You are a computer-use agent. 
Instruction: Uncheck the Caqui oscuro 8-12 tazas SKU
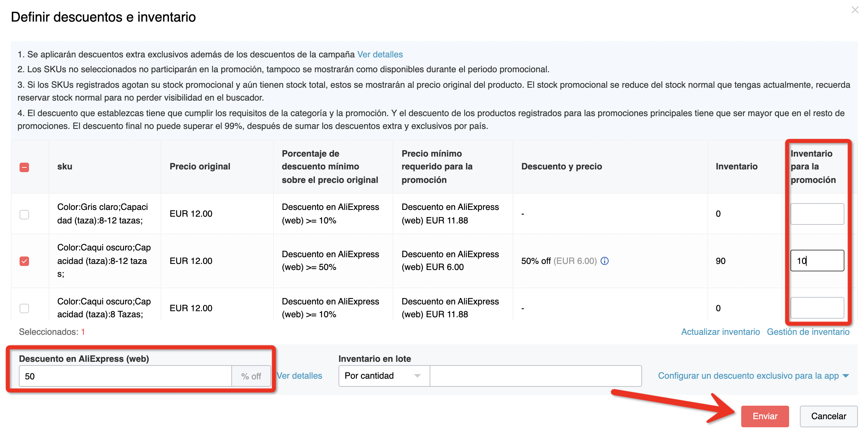click(x=24, y=261)
